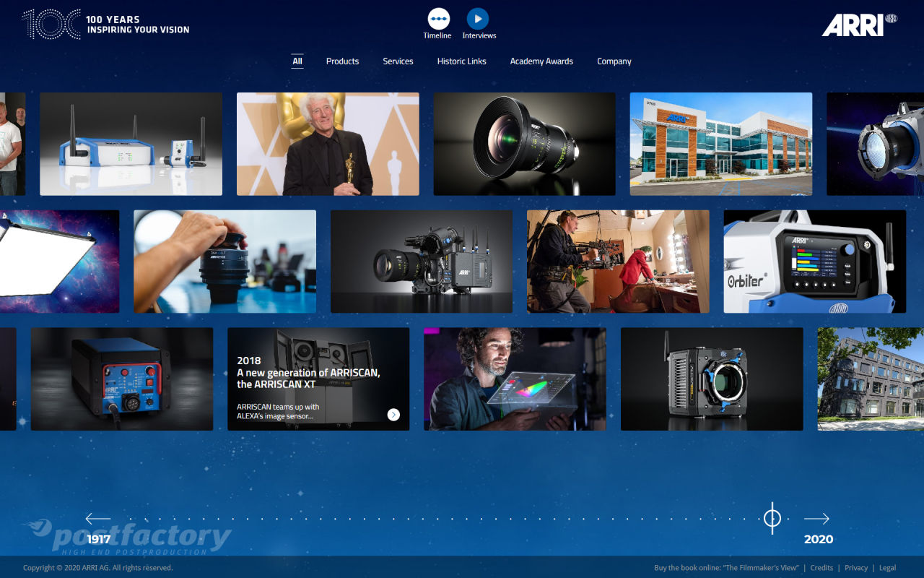The width and height of the screenshot is (924, 578).
Task: Open the Credits link
Action: coord(821,568)
